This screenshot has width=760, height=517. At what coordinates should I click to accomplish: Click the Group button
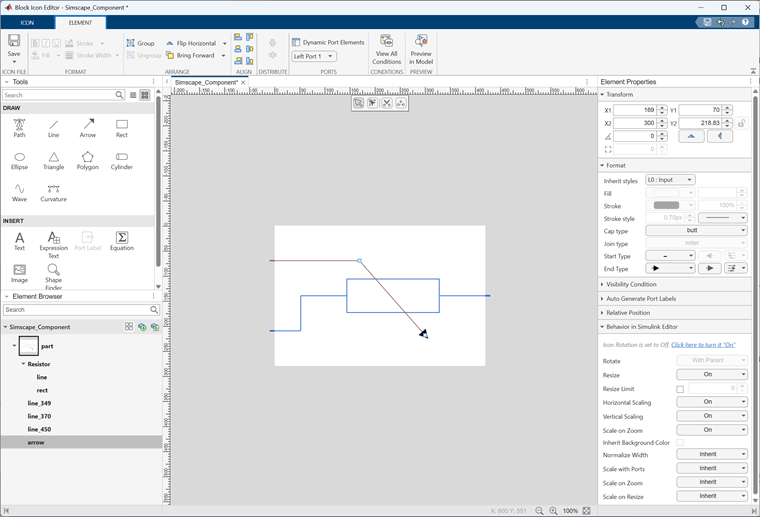click(x=141, y=43)
